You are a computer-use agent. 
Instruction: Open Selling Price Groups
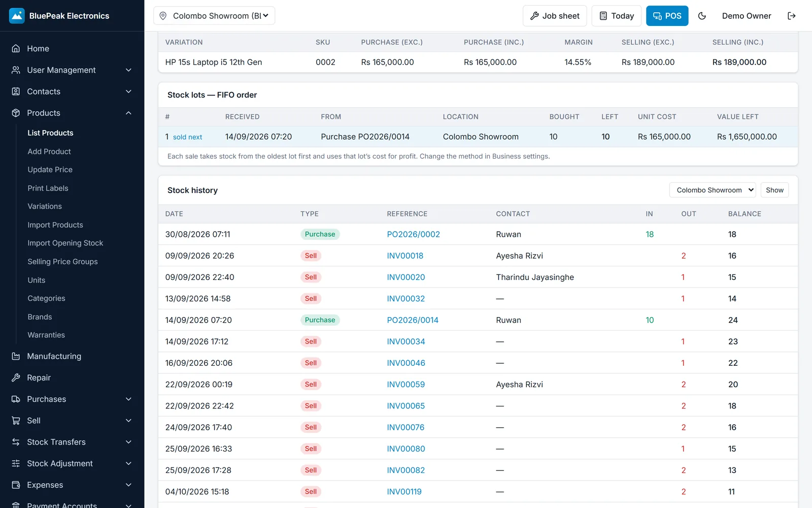point(62,262)
